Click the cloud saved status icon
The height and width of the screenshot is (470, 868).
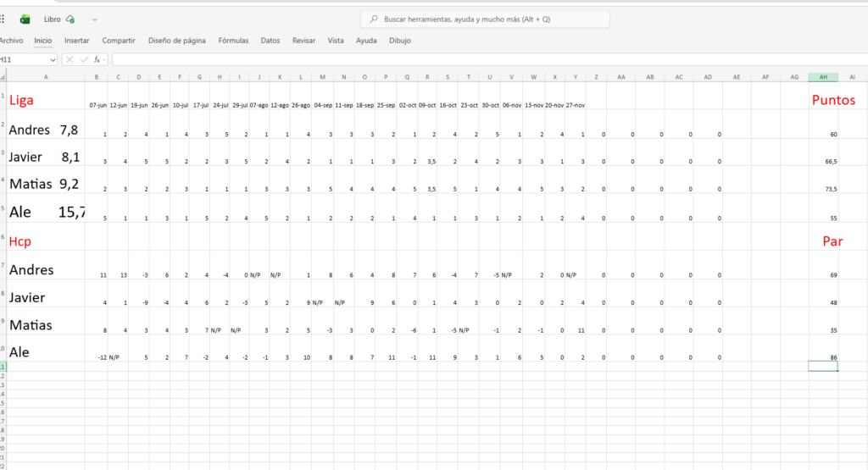(x=70, y=19)
